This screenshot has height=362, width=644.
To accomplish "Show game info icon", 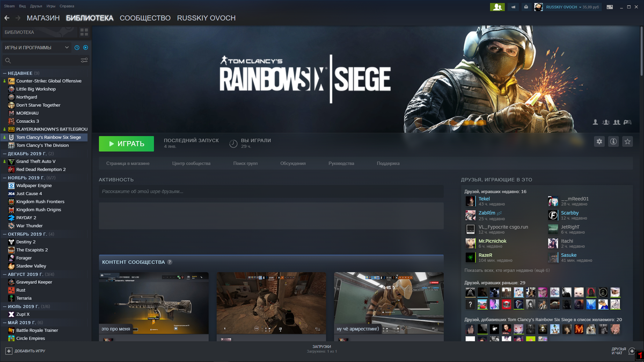I will tap(613, 142).
